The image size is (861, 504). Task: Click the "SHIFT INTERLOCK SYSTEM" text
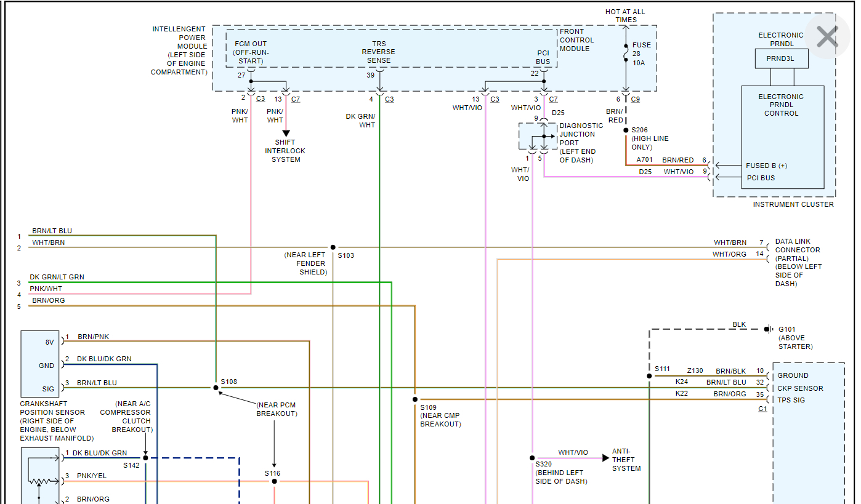(x=286, y=151)
